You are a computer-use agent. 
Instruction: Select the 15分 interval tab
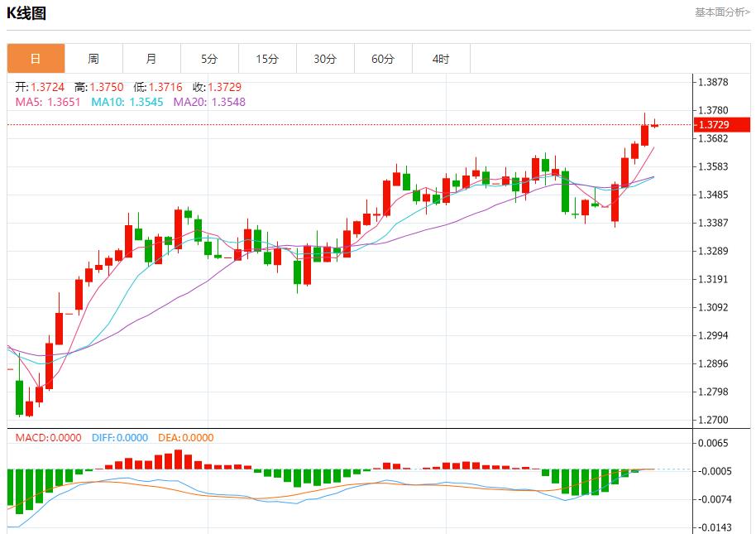[267, 59]
